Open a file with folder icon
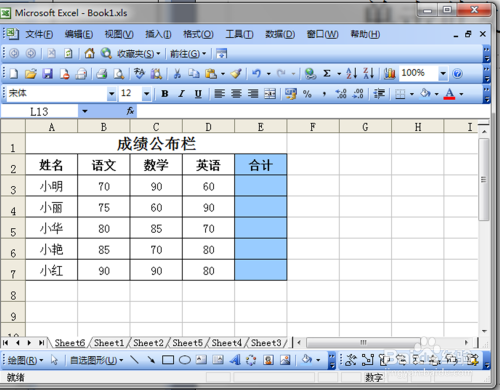500x390 pixels. pyautogui.click(x=31, y=74)
